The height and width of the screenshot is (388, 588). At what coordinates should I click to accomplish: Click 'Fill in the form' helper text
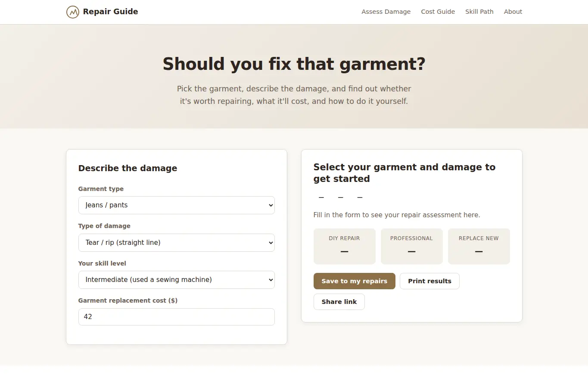point(396,215)
